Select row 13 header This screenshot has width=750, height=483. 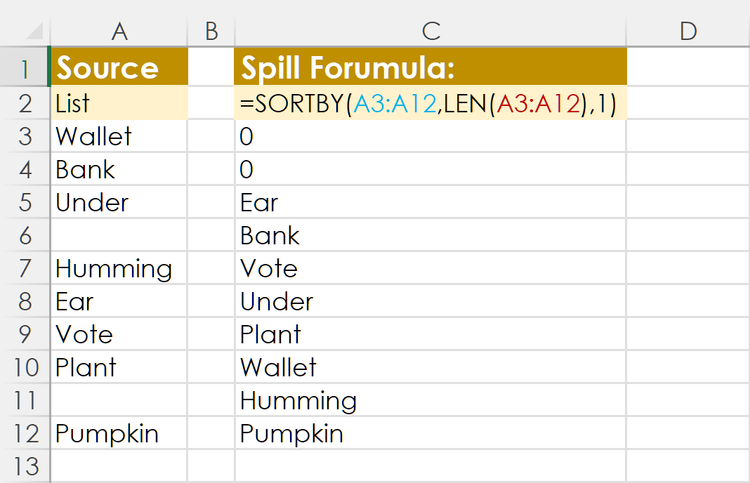(25, 467)
